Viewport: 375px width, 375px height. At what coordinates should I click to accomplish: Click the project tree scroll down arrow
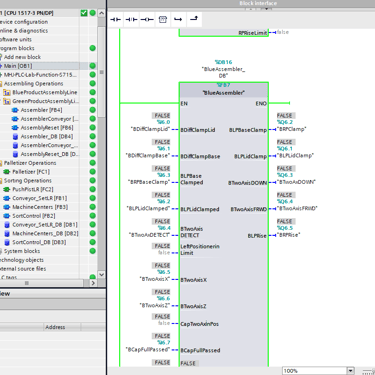[x=102, y=275]
